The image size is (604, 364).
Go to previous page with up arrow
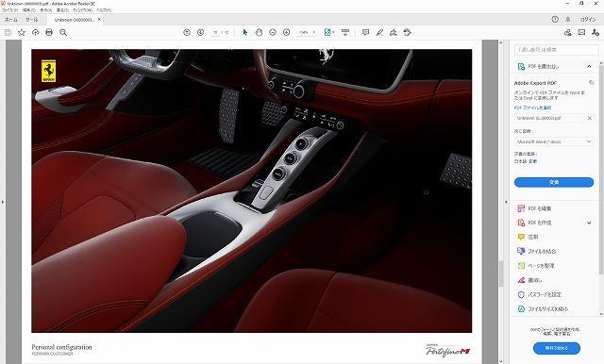coord(187,33)
